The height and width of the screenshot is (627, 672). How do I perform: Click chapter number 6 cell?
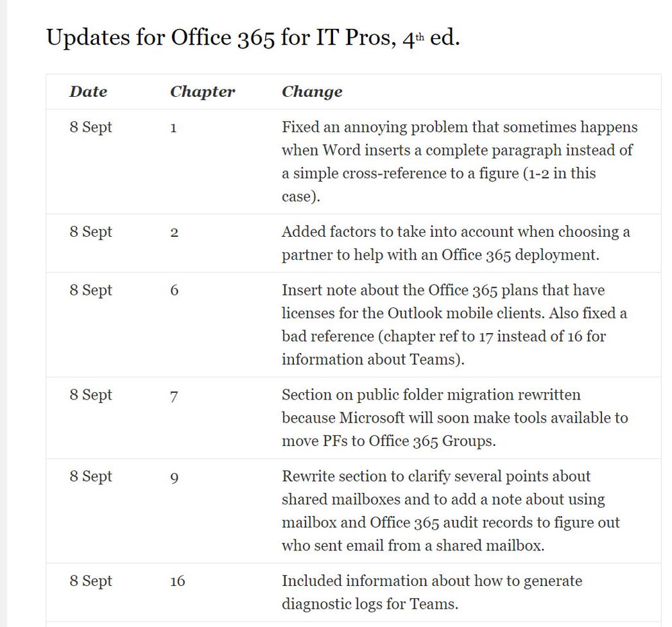click(x=174, y=291)
